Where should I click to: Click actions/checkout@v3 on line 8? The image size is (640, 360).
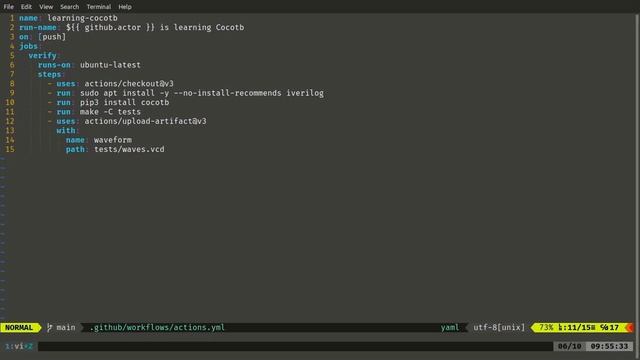click(x=129, y=84)
